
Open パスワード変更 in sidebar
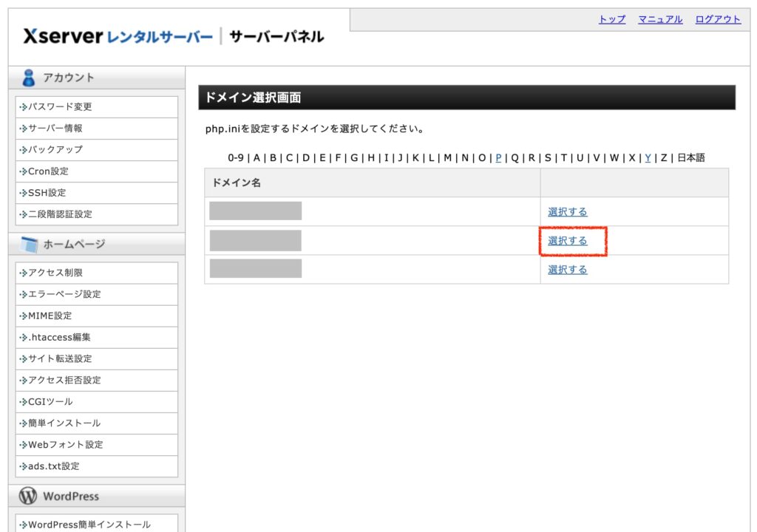(97, 106)
